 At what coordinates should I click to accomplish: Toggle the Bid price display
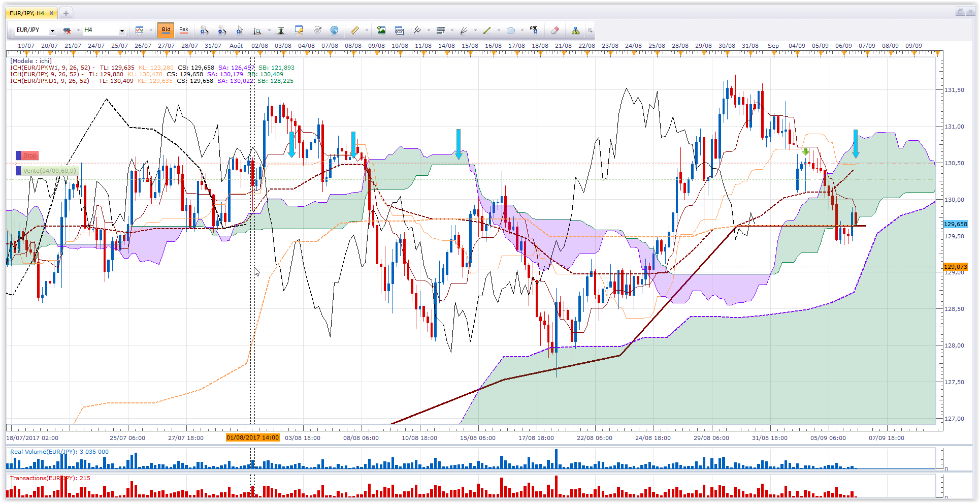click(x=166, y=30)
